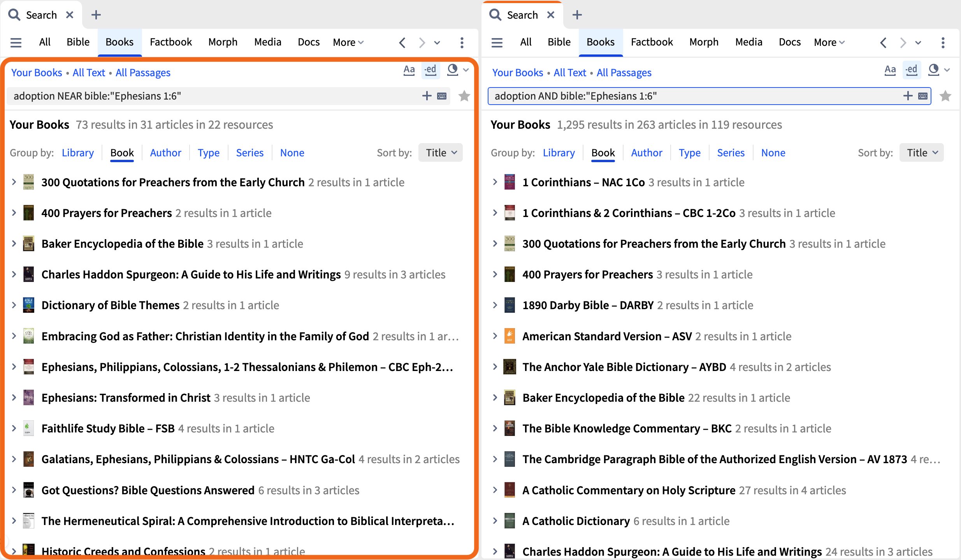This screenshot has height=560, width=961.
Task: Close the right Search tab
Action: [551, 15]
